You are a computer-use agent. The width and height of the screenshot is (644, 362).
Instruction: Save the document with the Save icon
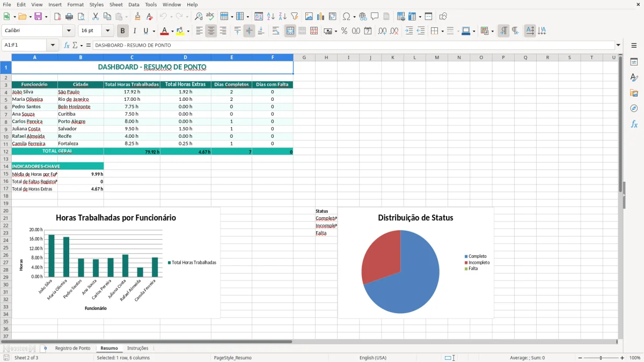pyautogui.click(x=38, y=17)
